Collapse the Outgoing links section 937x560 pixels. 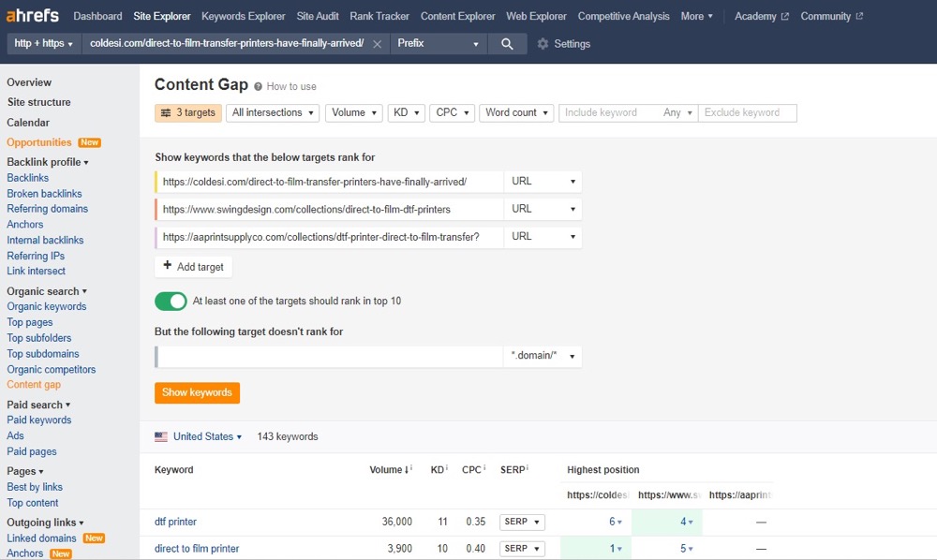tap(45, 523)
